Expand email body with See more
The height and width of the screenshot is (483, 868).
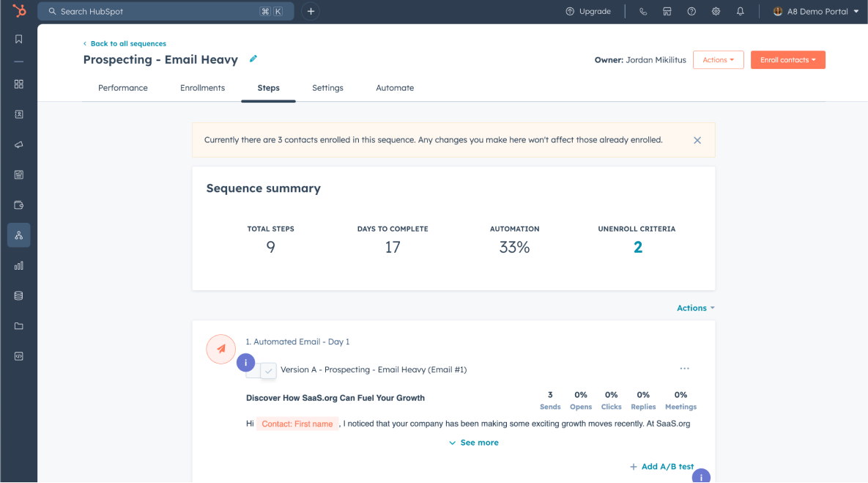click(474, 443)
